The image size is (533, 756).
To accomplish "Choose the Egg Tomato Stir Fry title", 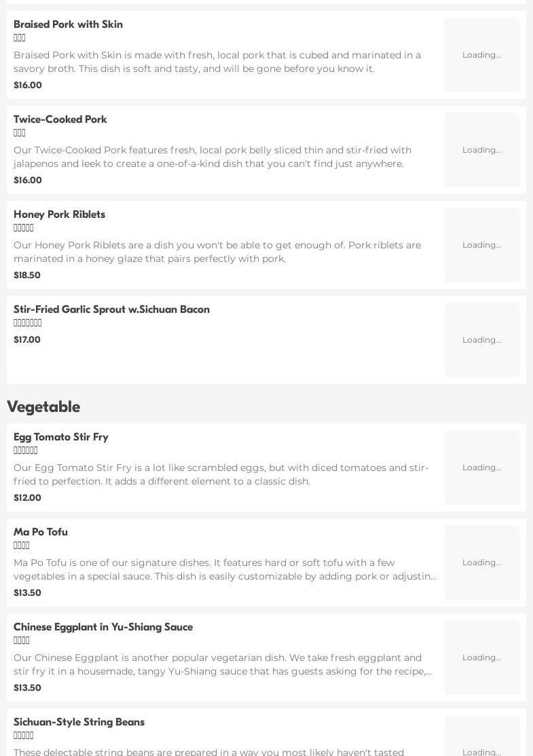I will [61, 437].
